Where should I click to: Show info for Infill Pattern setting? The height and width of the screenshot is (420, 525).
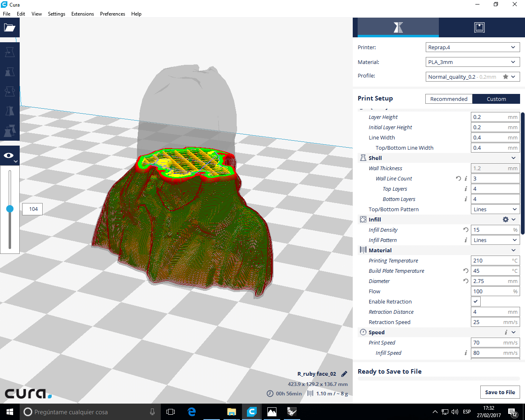466,240
